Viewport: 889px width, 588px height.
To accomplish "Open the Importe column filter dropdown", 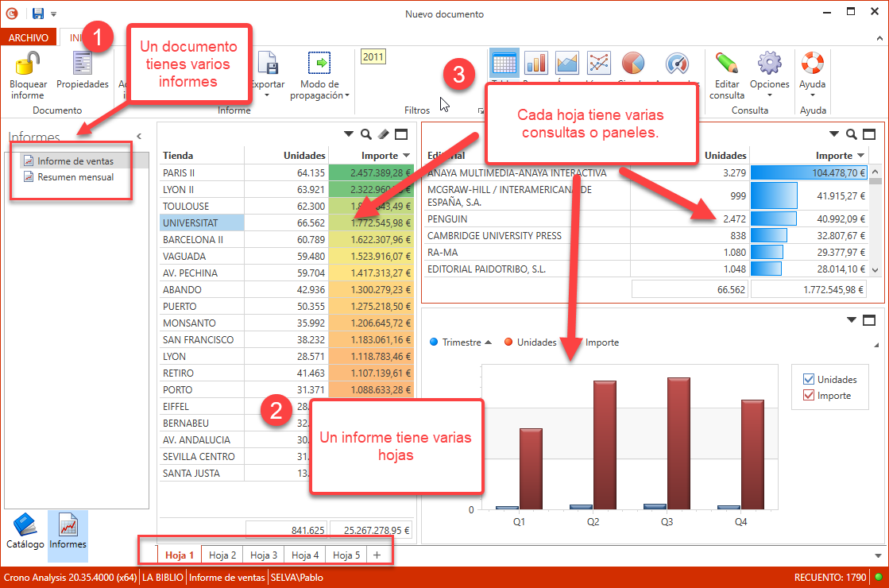I will point(404,155).
